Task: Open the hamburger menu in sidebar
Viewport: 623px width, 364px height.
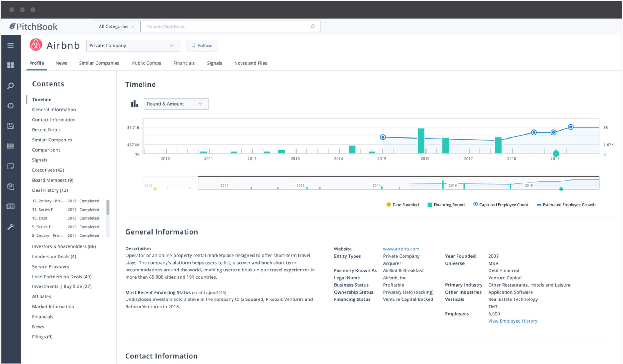Action: click(10, 45)
